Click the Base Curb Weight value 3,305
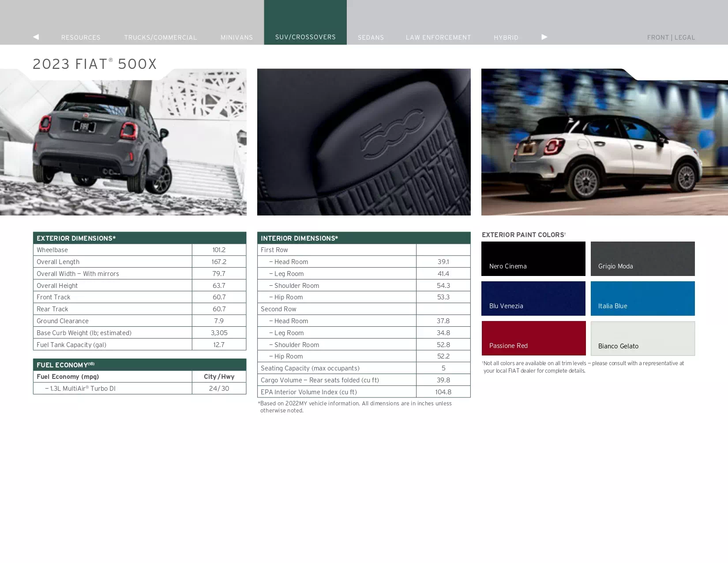The height and width of the screenshot is (563, 728). 219,333
